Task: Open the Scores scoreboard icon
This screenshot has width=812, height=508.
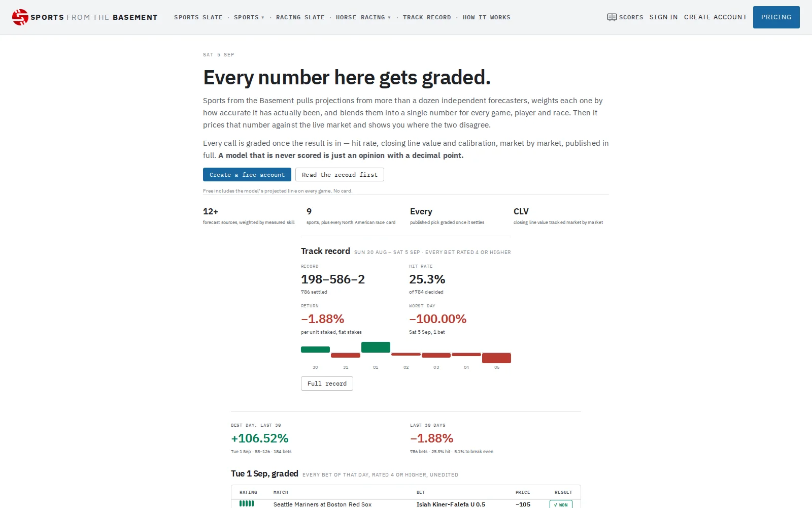Action: pos(612,17)
